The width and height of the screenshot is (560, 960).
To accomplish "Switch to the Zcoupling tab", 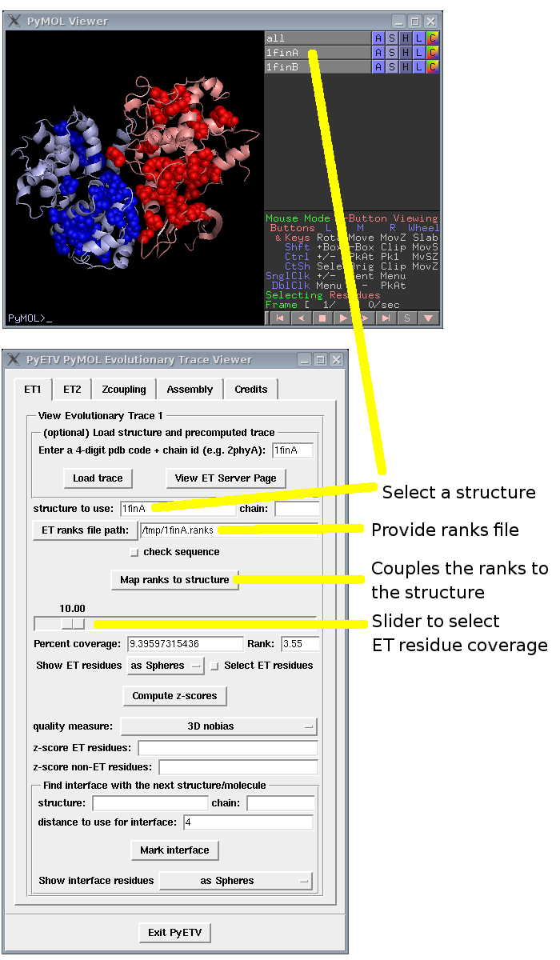I will pyautogui.click(x=124, y=390).
